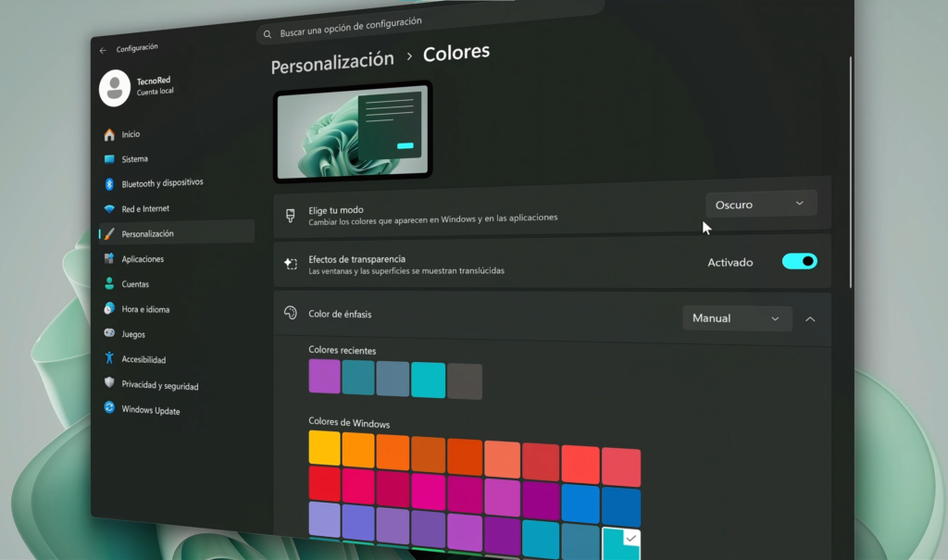Click the Elige tu modo label
The height and width of the screenshot is (560, 948).
click(x=335, y=210)
